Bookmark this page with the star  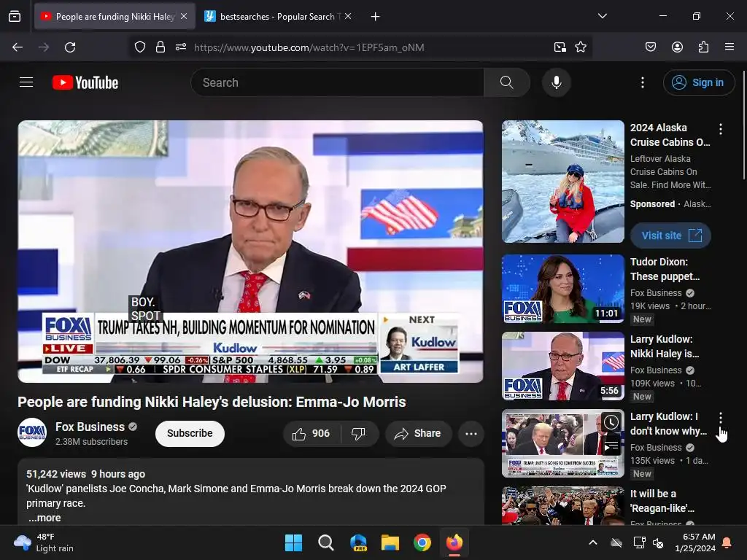coord(581,47)
